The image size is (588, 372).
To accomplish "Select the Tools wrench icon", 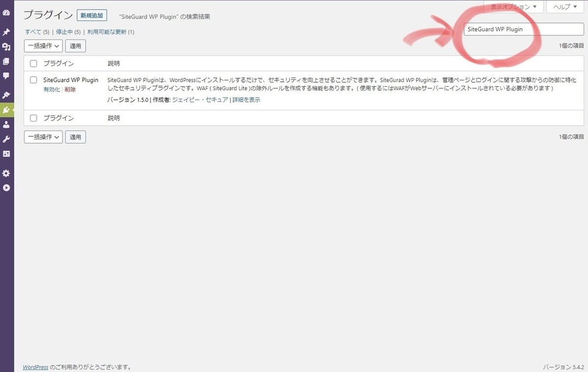I will (6, 139).
